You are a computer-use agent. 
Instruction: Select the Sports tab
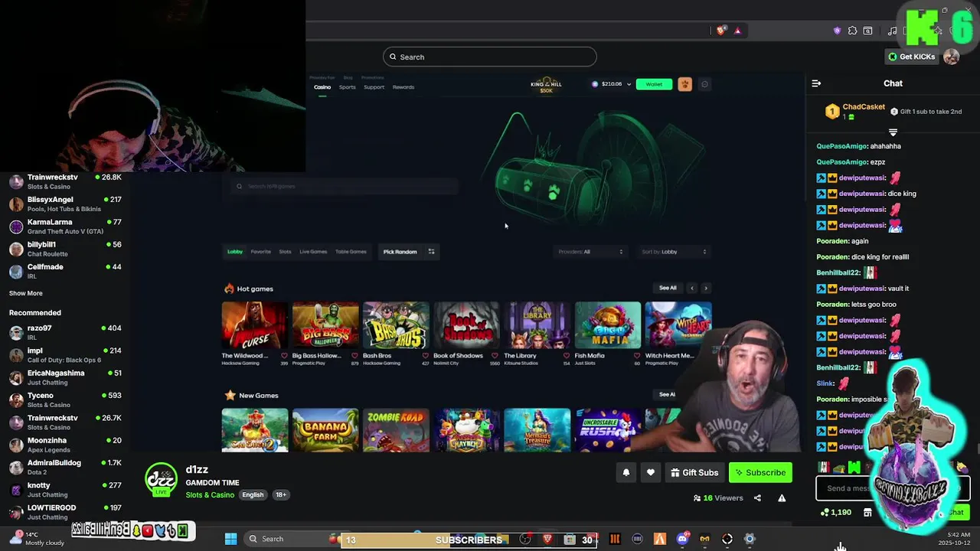coord(348,87)
